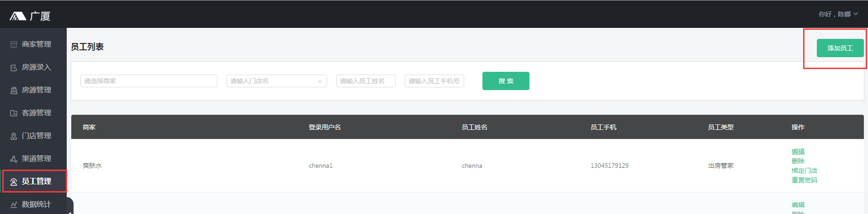
Task: Click the 房源录入 icon in sidebar
Action: pos(14,67)
